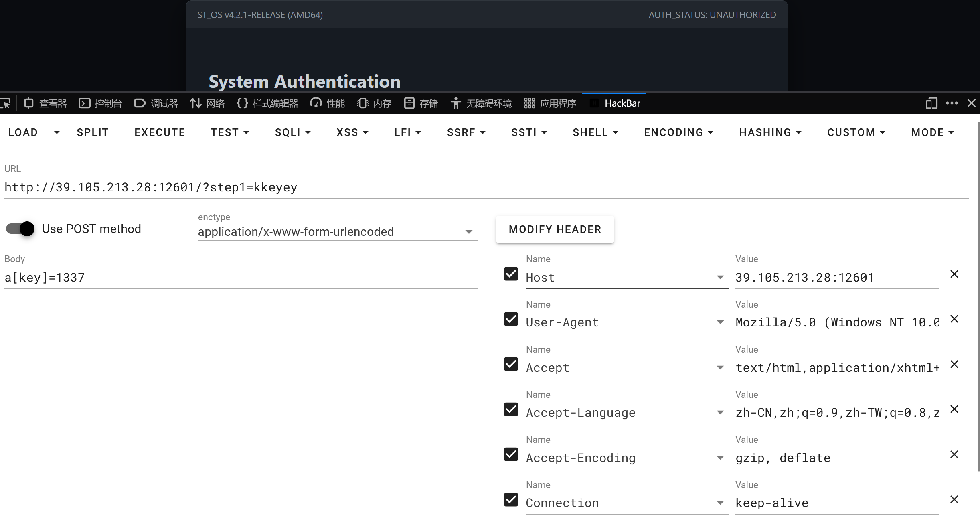Toggle the Use POST method switch
Viewport: 980px width, 525px height.
(20, 229)
